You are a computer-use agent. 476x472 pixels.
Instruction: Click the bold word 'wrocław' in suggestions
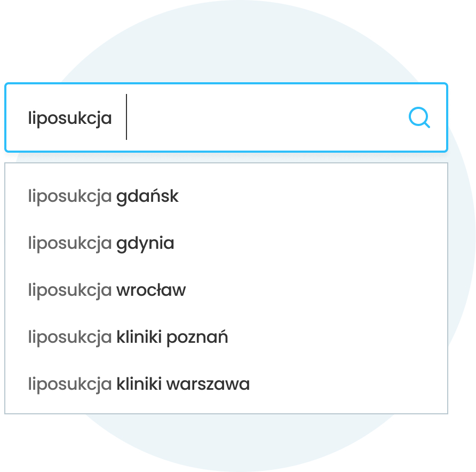151,290
